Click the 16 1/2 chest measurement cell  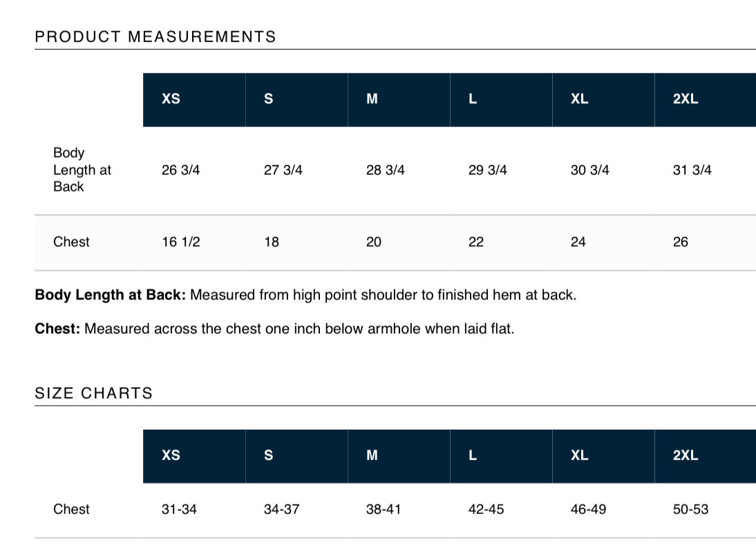pyautogui.click(x=181, y=242)
